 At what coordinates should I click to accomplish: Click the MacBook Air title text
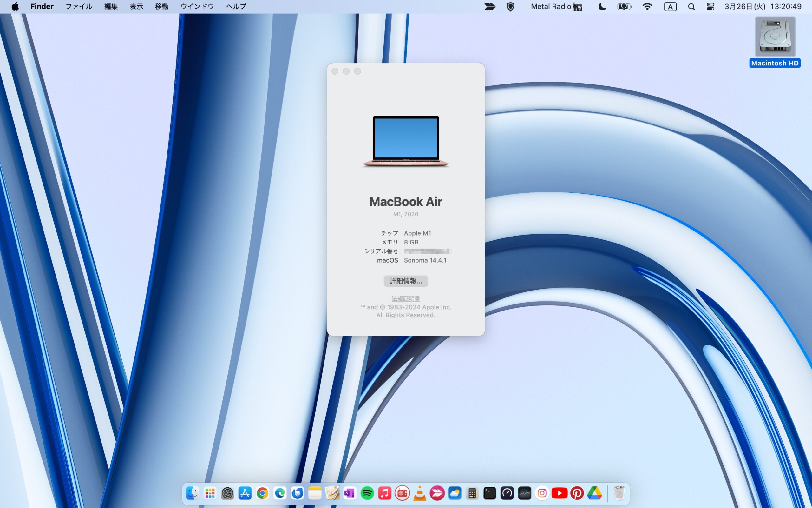(406, 202)
